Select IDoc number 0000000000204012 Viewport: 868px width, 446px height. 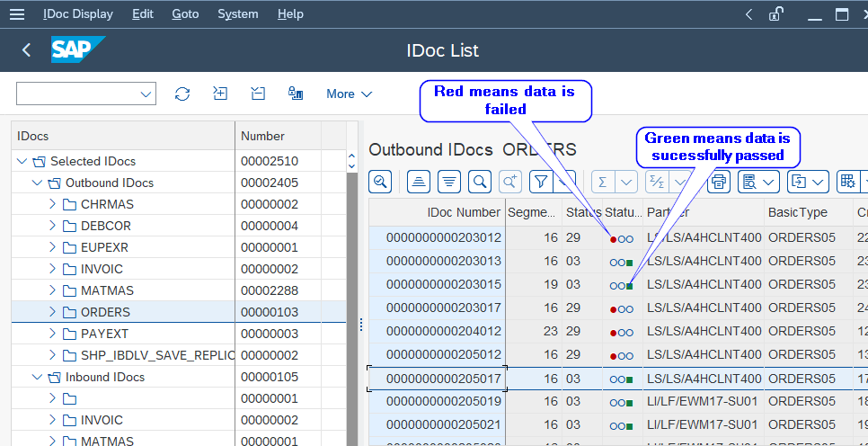click(x=444, y=331)
